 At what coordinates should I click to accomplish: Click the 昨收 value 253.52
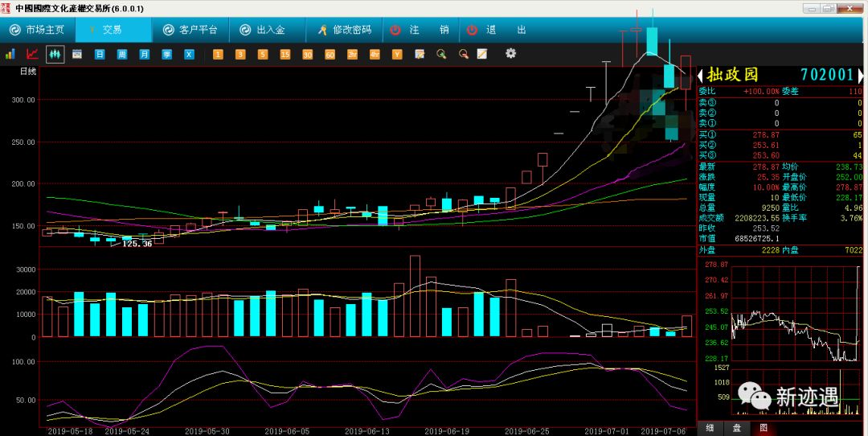766,228
